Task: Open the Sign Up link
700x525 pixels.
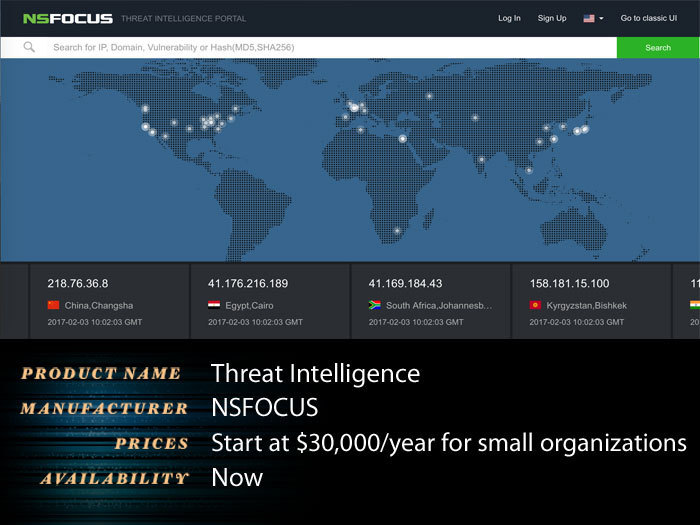Action: pos(552,18)
